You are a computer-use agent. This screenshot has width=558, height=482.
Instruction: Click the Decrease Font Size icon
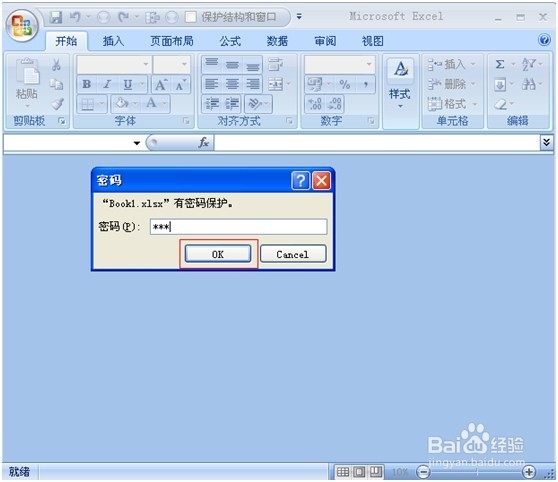click(x=180, y=85)
